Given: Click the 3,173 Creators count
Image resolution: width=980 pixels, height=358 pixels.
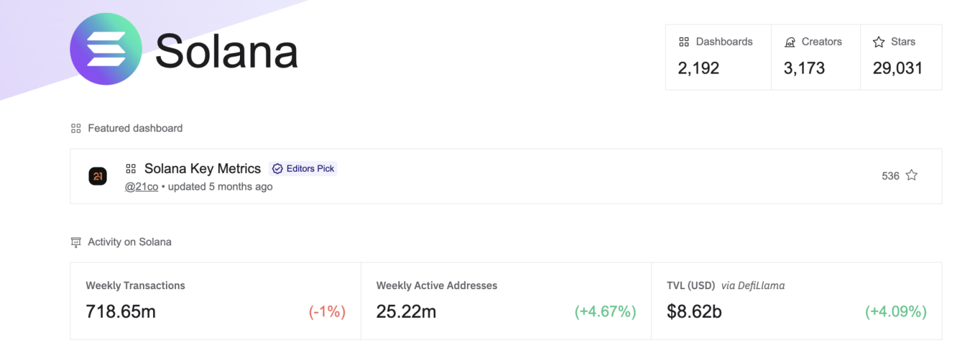Looking at the screenshot, I should click(804, 68).
